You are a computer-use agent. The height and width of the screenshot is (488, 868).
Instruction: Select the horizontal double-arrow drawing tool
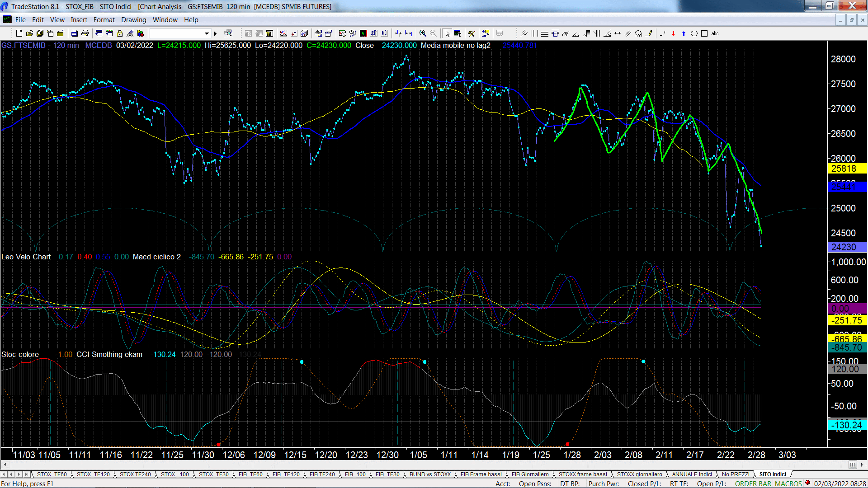(618, 33)
